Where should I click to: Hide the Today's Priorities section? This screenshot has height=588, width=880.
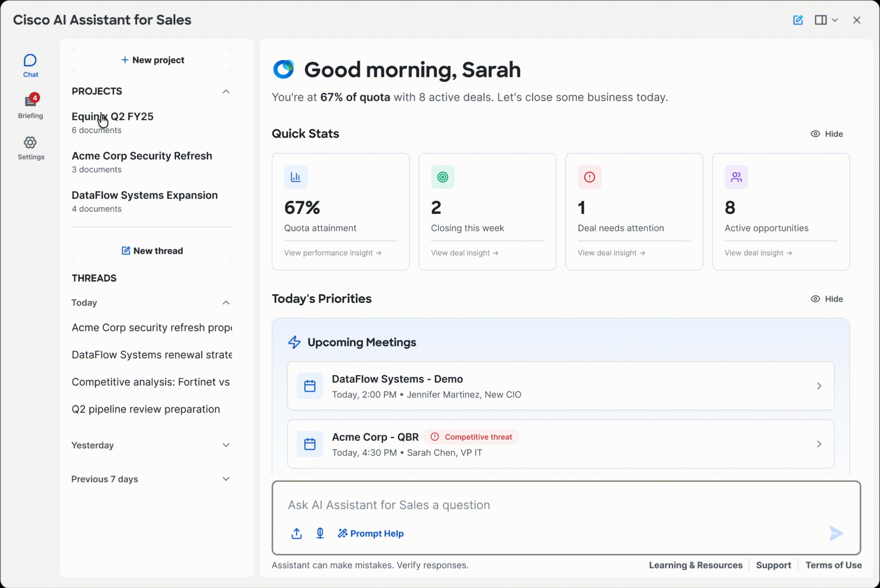826,299
